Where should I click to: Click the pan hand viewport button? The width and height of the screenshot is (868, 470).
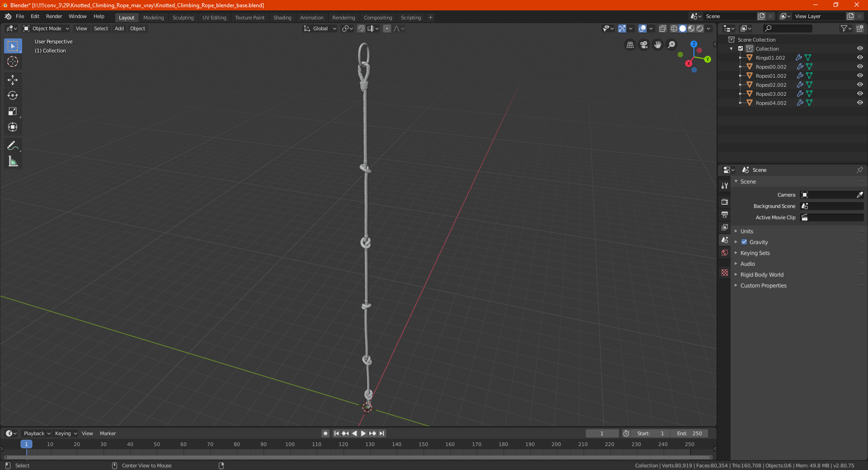tap(658, 45)
